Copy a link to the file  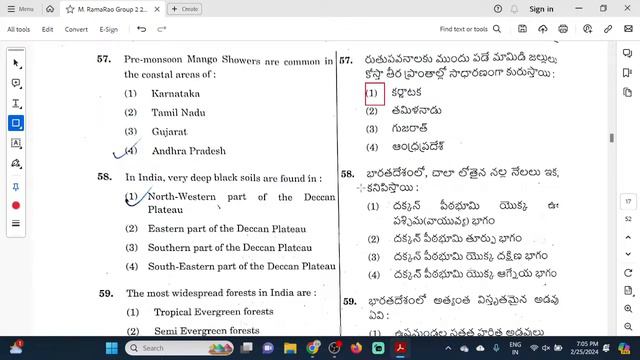click(608, 29)
